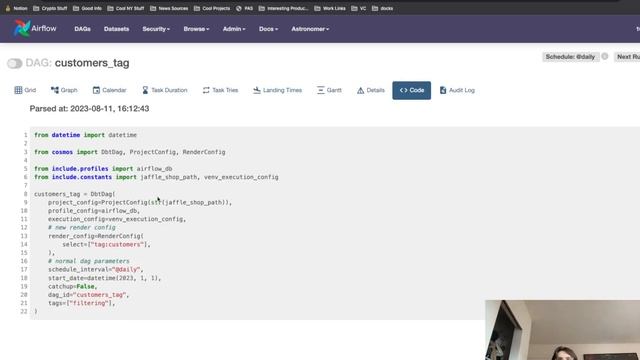The image size is (640, 360).
Task: Click the '# normal dag parameters' comment
Action: tap(89, 261)
